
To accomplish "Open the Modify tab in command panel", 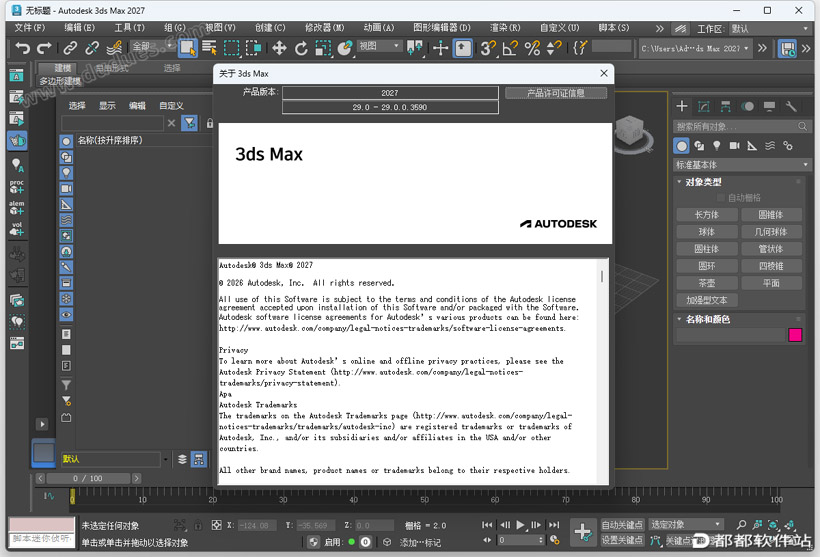I will [703, 107].
